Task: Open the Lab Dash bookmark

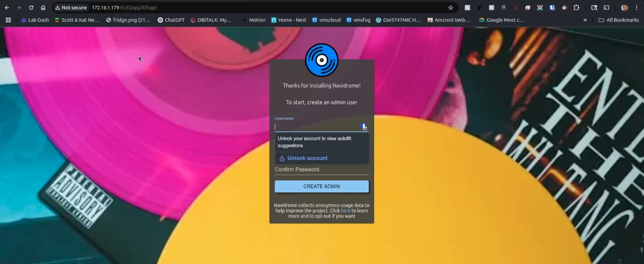Action: coord(35,20)
